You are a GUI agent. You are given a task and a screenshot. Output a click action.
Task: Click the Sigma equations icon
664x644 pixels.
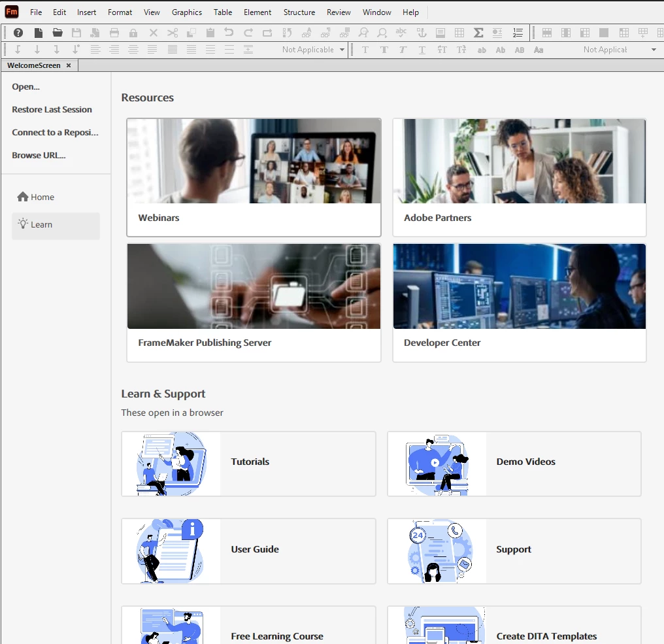(x=478, y=33)
